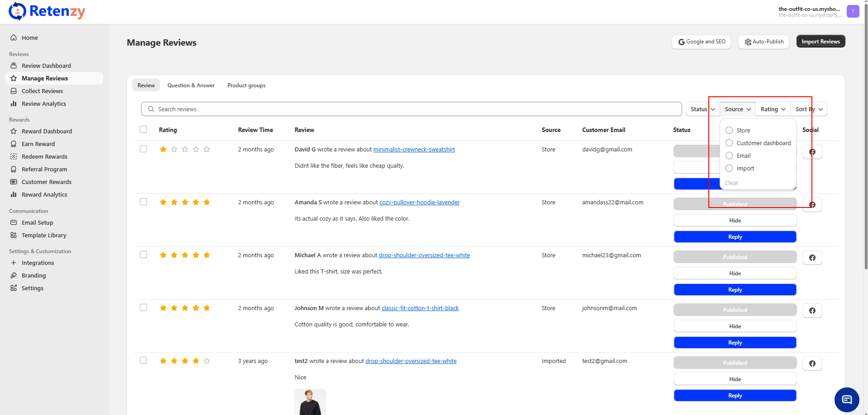
Task: Click the Facebook share icon for Michael A's review
Action: pos(812,258)
